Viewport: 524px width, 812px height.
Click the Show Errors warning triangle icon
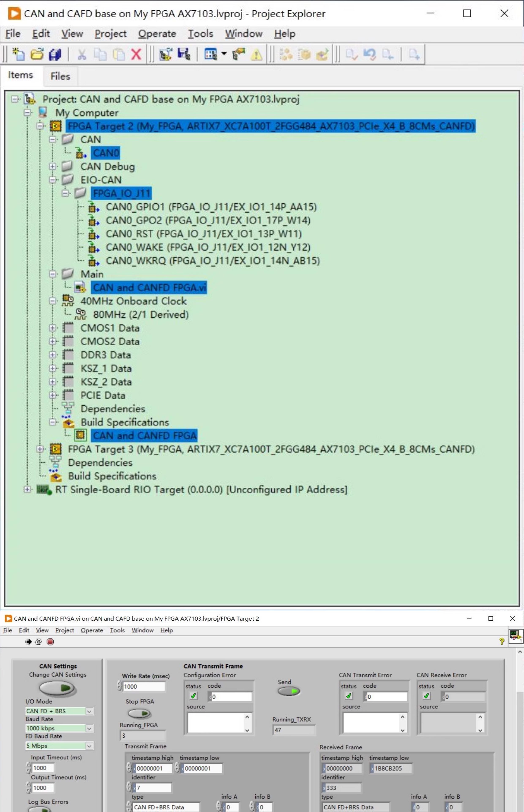[256, 54]
